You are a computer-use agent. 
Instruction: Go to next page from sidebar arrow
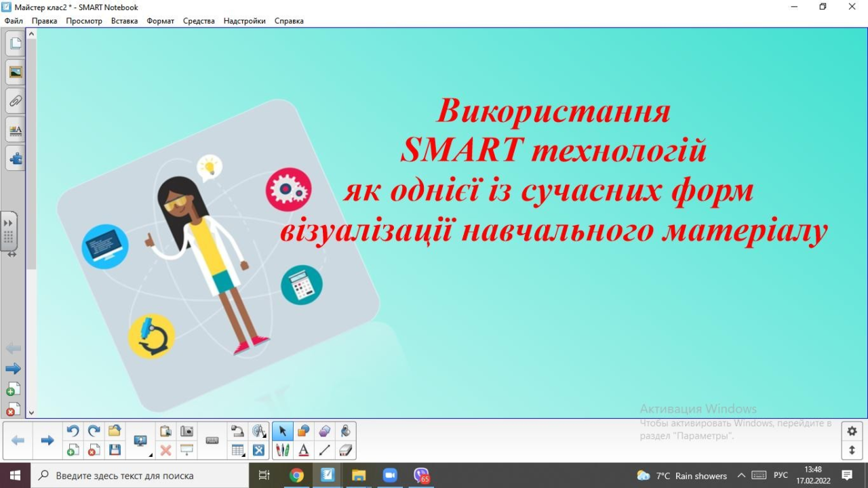click(13, 369)
